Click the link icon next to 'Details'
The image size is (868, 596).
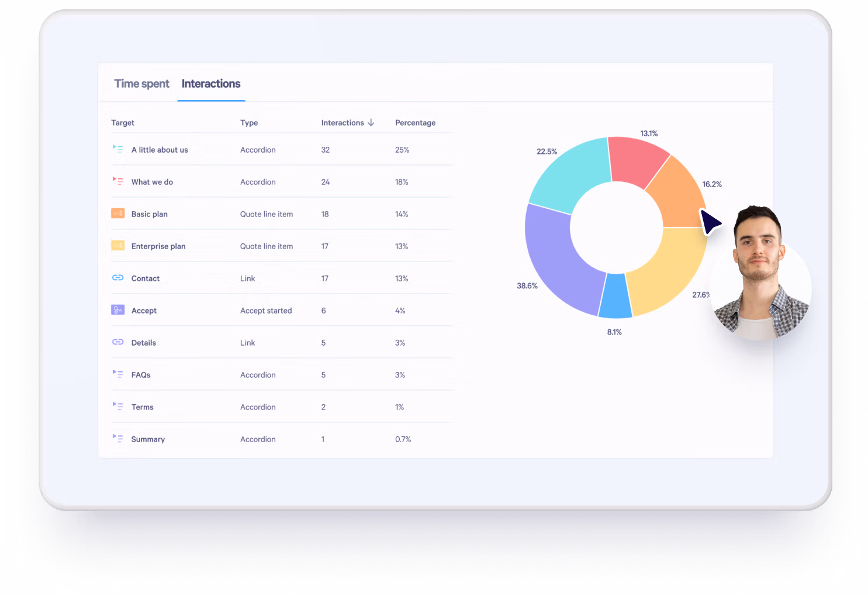pyautogui.click(x=118, y=342)
